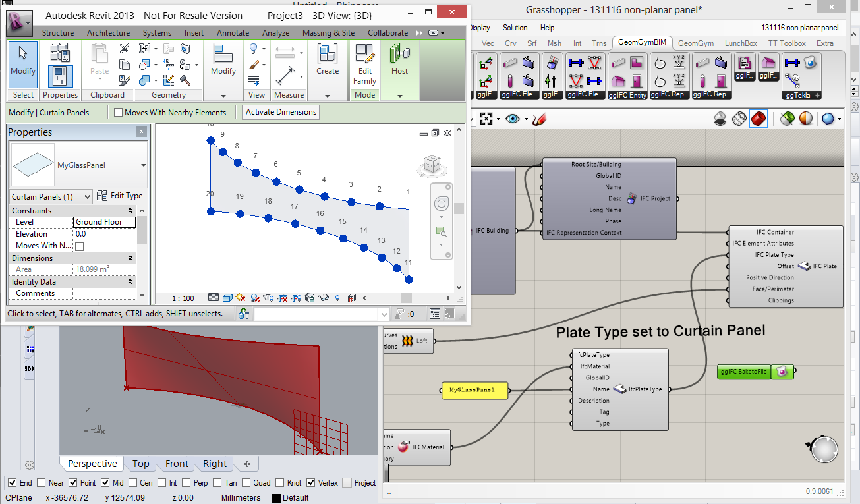Enable Moves With Nearby Elements in options bar
Screen dimensions: 860x504
point(119,113)
